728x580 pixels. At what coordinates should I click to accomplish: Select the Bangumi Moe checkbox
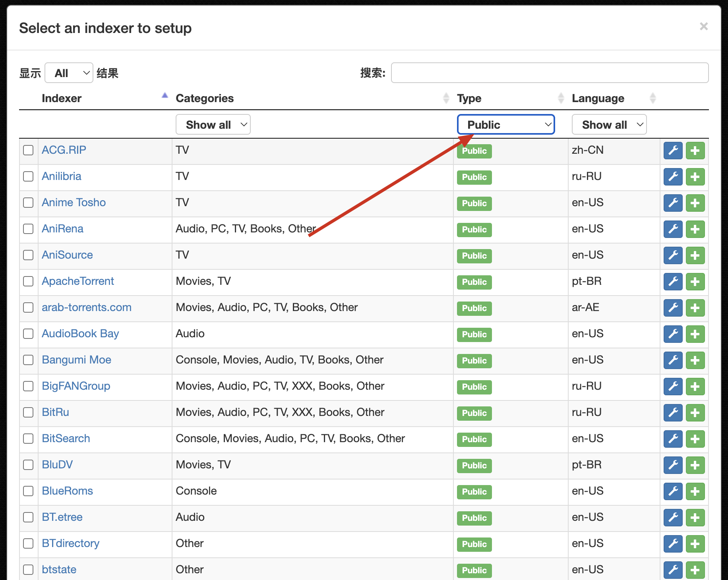28,360
